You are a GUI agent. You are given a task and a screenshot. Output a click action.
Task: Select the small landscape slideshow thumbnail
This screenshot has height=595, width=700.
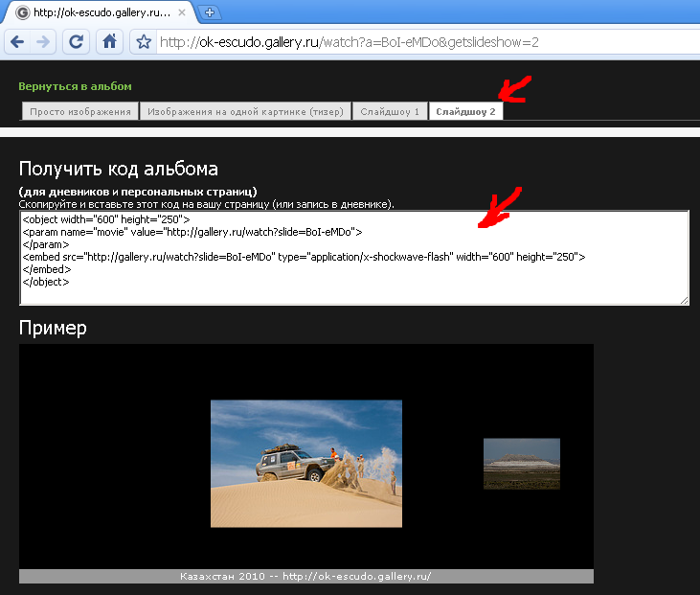tap(521, 464)
